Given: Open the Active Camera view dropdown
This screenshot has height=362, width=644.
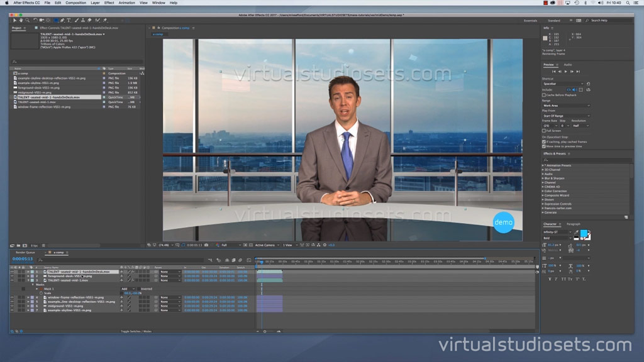Looking at the screenshot, I should pyautogui.click(x=267, y=245).
